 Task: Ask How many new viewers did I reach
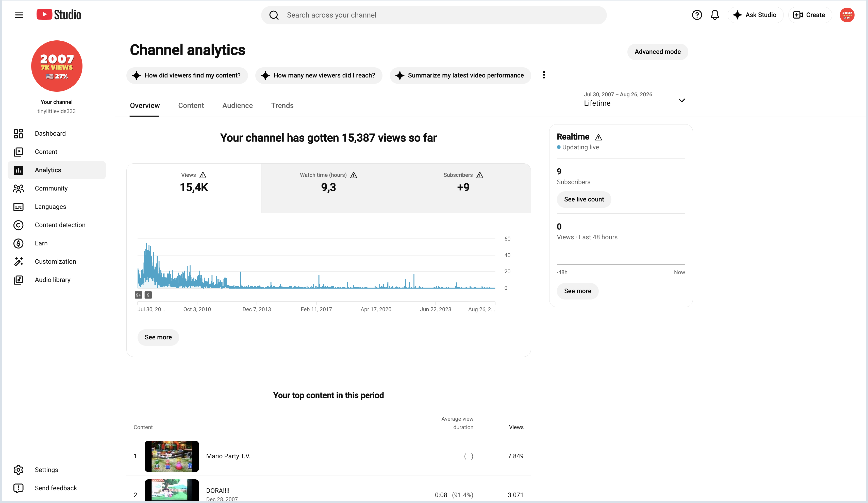(x=319, y=75)
